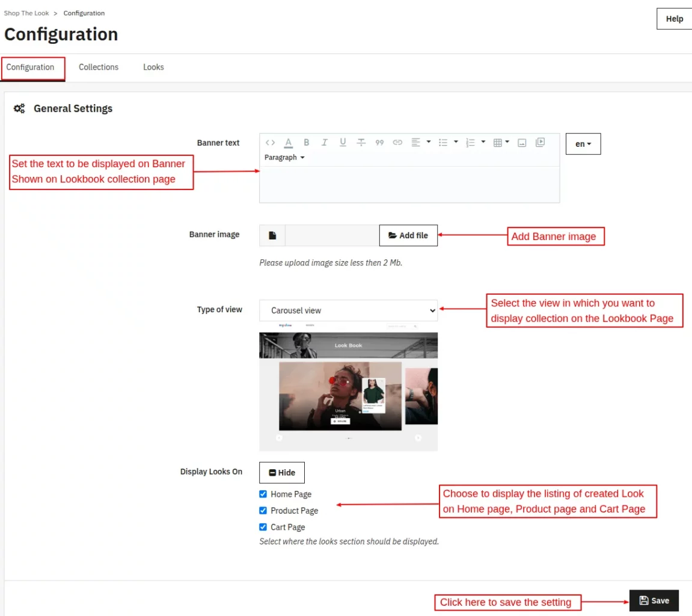
Task: Open the Help page
Action: tap(674, 19)
